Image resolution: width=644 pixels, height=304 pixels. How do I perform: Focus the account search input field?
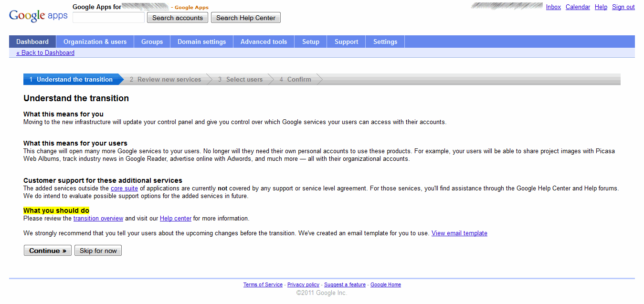[x=108, y=18]
